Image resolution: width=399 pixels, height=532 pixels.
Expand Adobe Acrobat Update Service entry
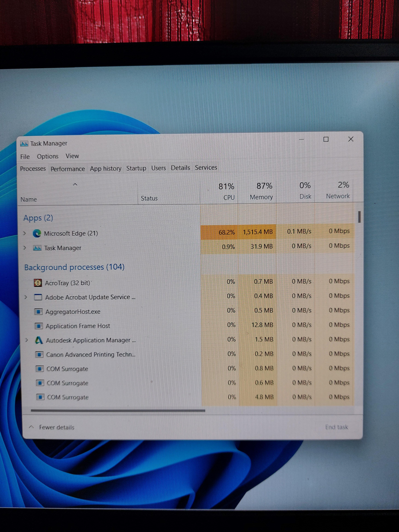pyautogui.click(x=26, y=297)
